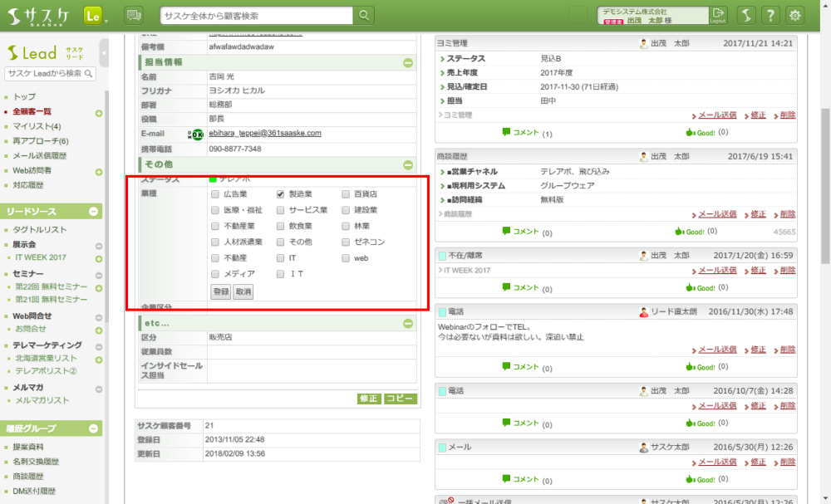Collapse the その他 section
Viewport: 831px width, 504px height.
[x=408, y=165]
